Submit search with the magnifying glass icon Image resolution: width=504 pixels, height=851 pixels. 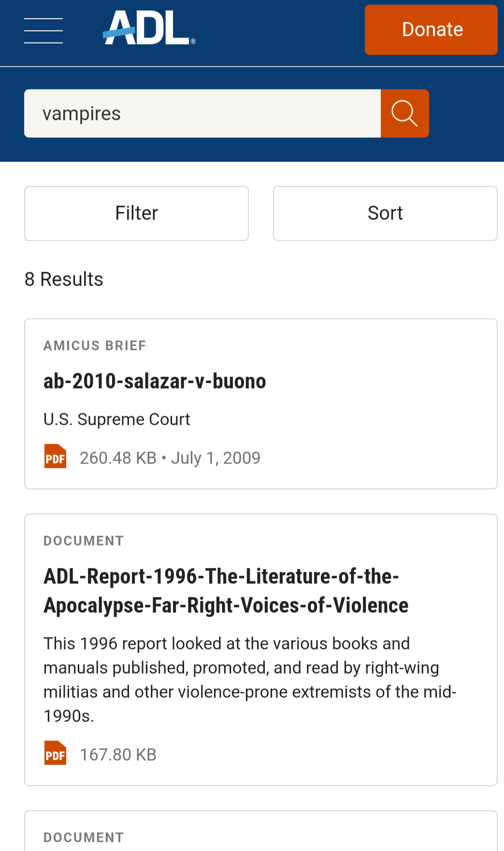[404, 114]
